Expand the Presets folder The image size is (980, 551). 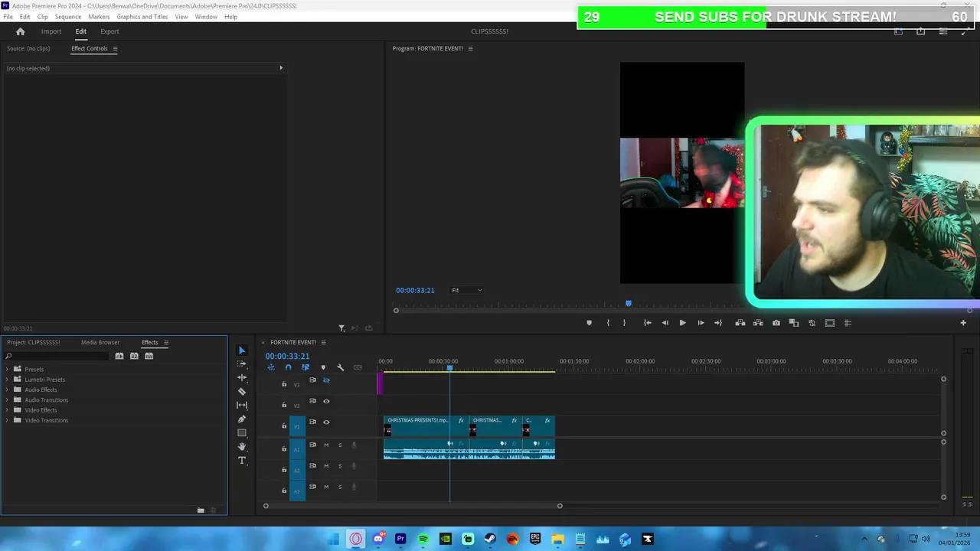(x=8, y=369)
